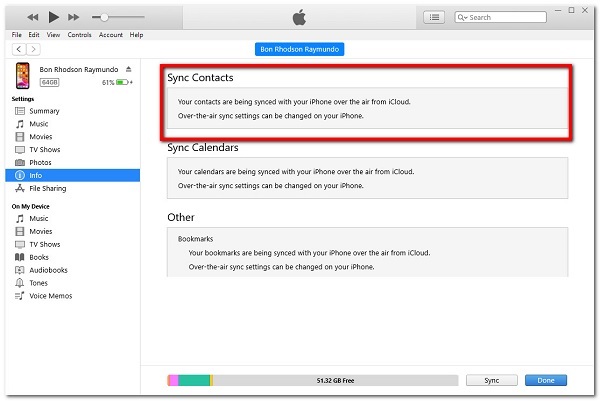The width and height of the screenshot is (600, 401).
Task: Open the File menu
Action: click(x=16, y=35)
